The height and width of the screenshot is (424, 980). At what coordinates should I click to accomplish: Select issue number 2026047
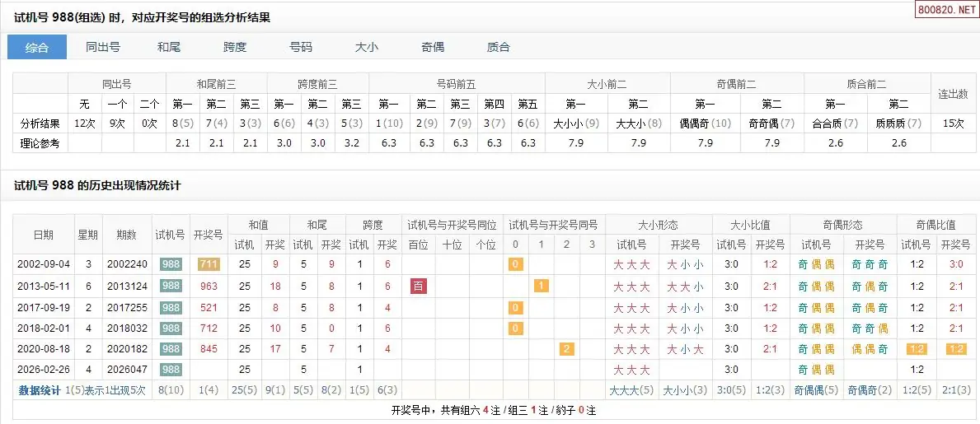[127, 370]
